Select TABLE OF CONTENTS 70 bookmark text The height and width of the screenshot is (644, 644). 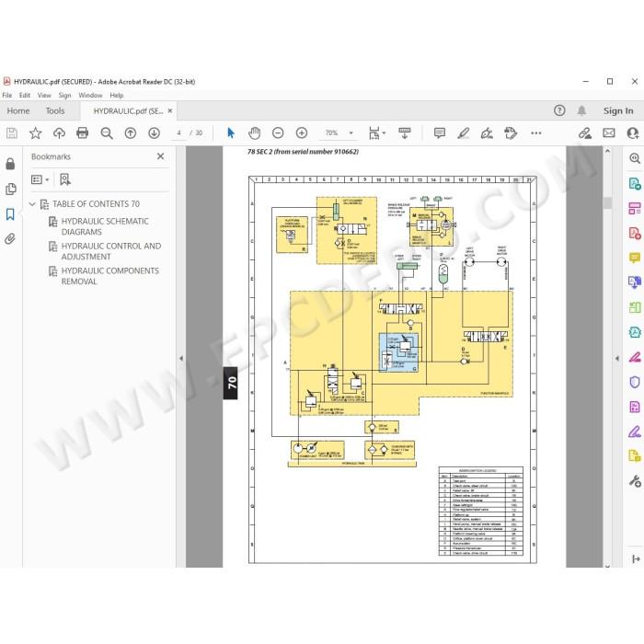(x=96, y=203)
